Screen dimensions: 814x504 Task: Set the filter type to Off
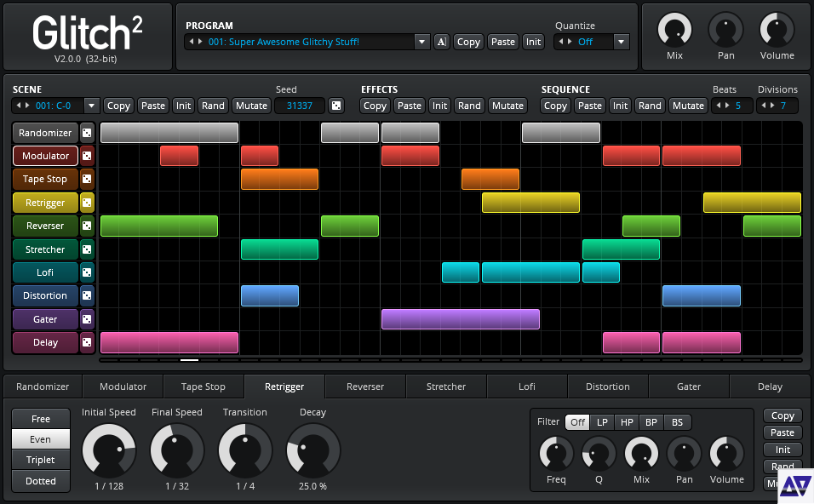click(x=577, y=422)
